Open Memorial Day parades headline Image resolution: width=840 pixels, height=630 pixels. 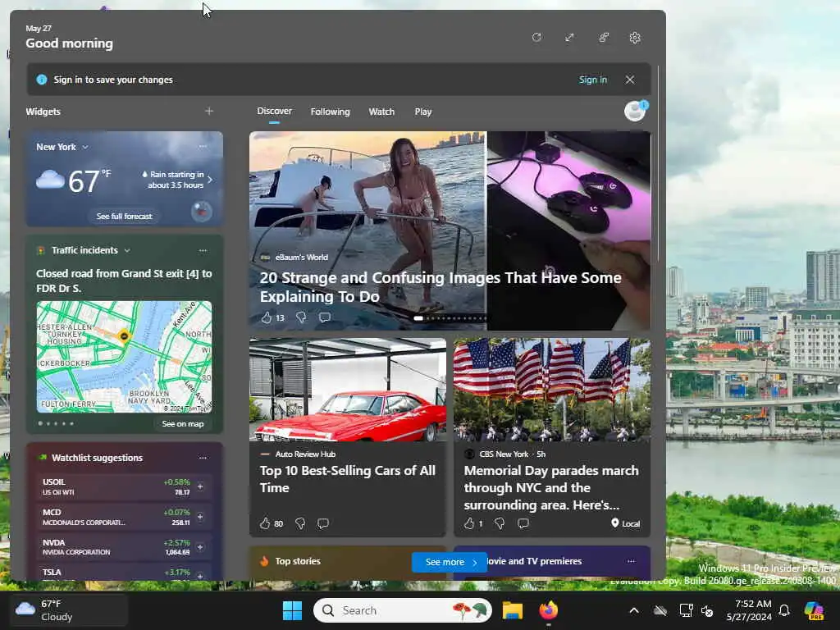[x=551, y=487]
